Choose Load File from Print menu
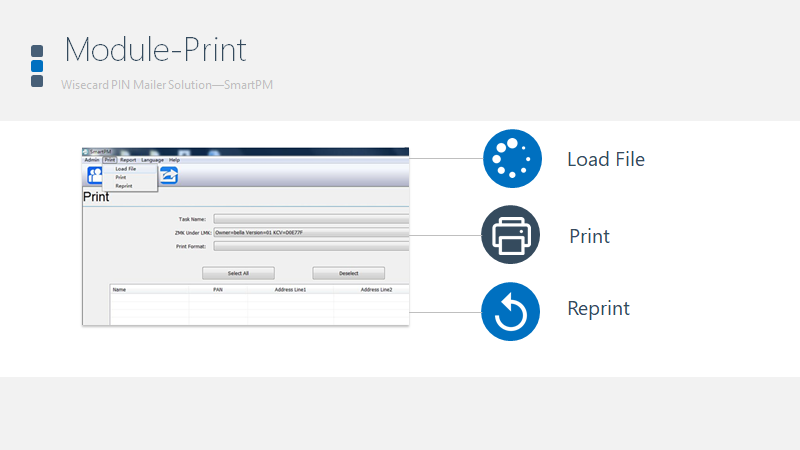 coord(125,169)
